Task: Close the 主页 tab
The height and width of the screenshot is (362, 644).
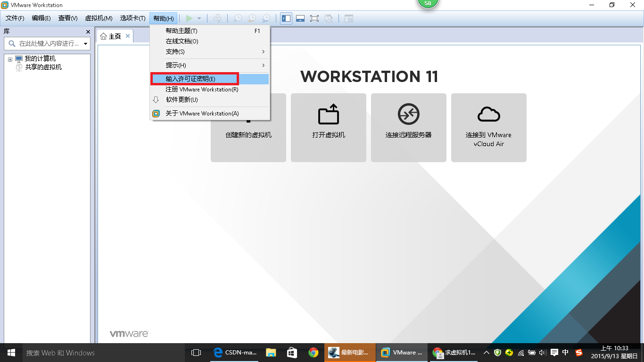Action: 127,36
